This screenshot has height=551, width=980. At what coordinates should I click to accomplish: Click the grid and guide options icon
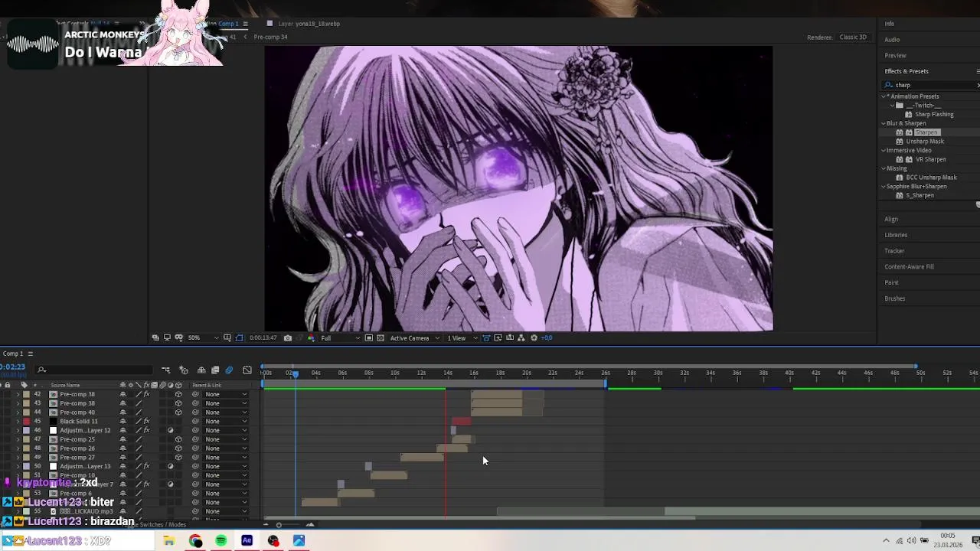[x=227, y=337]
